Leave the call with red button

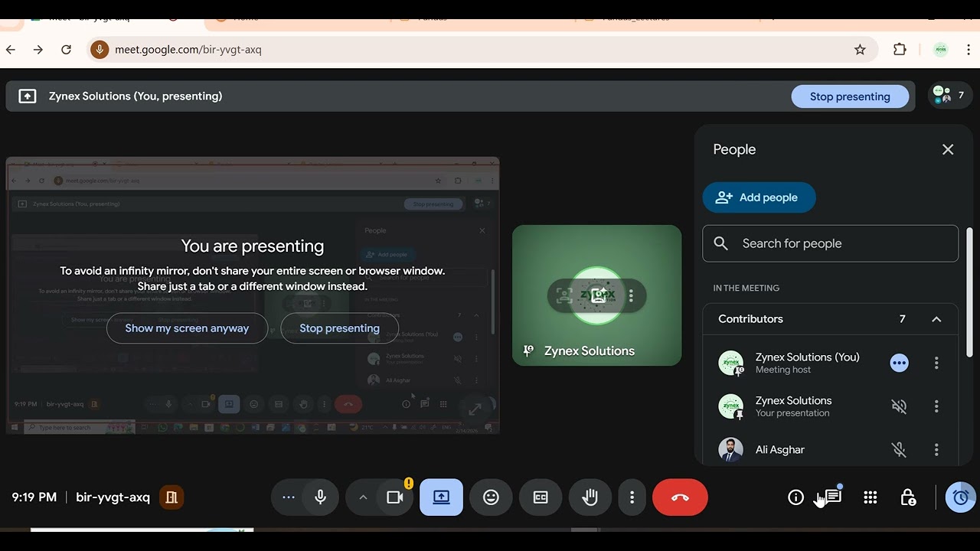tap(680, 497)
